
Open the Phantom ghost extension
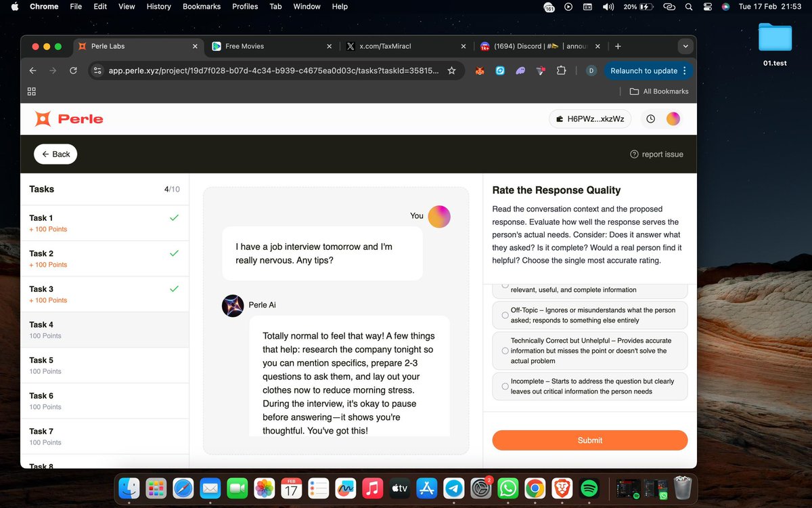pyautogui.click(x=520, y=70)
